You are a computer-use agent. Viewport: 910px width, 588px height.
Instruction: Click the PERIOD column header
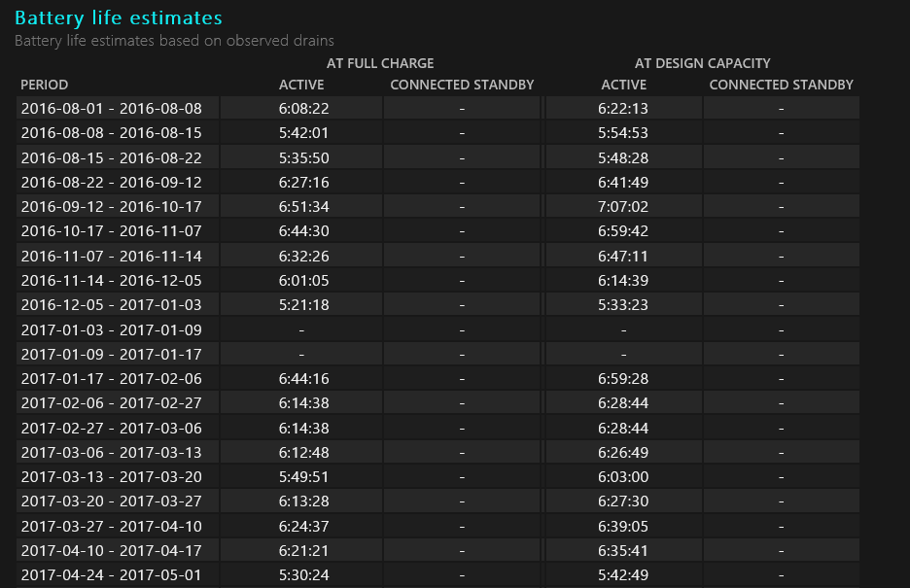pos(45,85)
